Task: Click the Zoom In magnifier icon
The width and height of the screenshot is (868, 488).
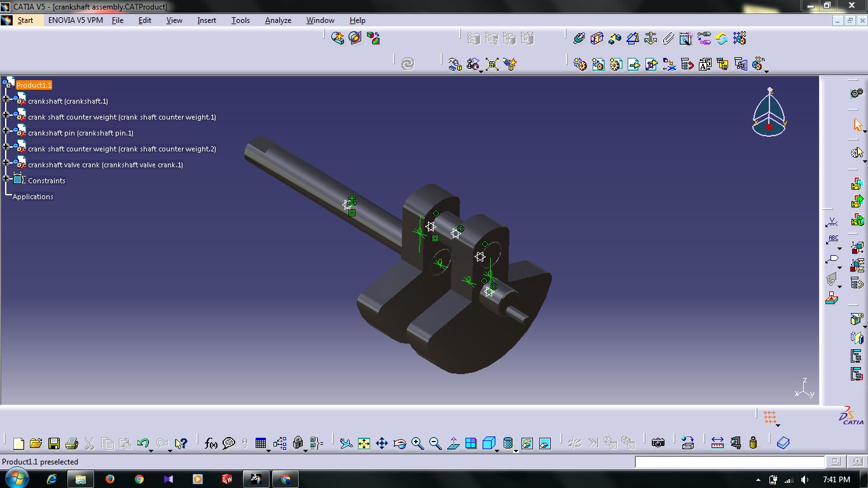Action: pyautogui.click(x=417, y=443)
